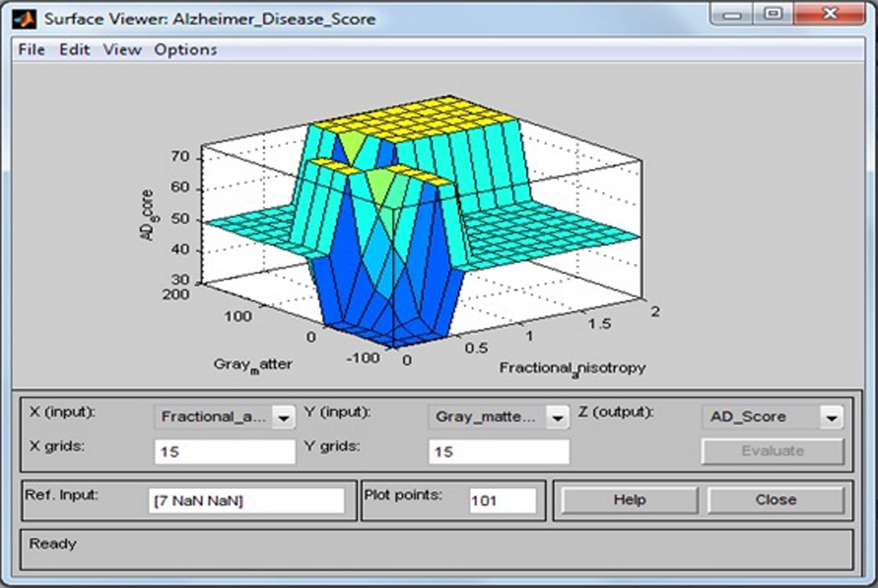Screen dimensions: 878x588
Task: Open the Options menu
Action: coord(186,50)
